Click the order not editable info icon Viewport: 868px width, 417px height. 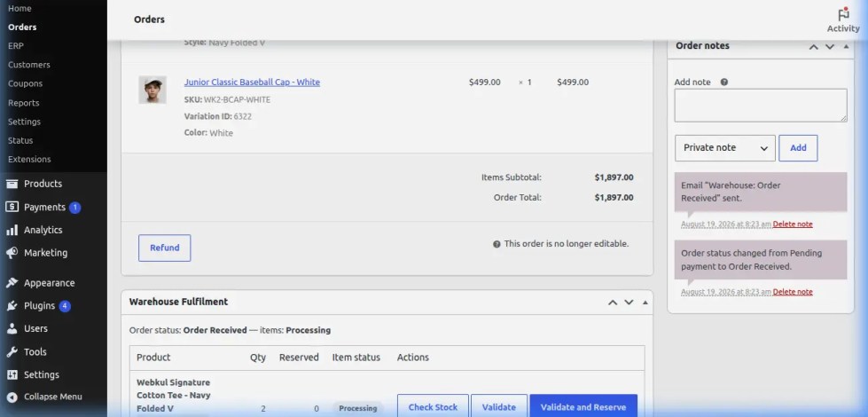(497, 244)
